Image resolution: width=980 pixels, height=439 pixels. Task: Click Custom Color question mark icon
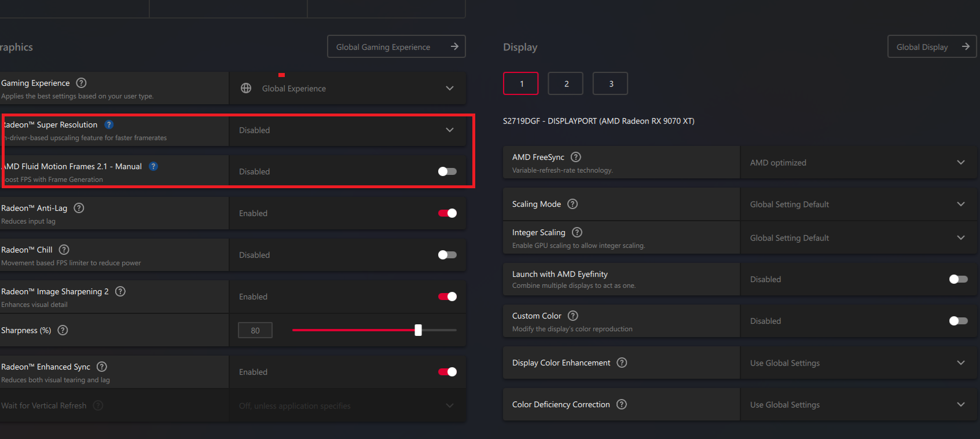click(573, 316)
